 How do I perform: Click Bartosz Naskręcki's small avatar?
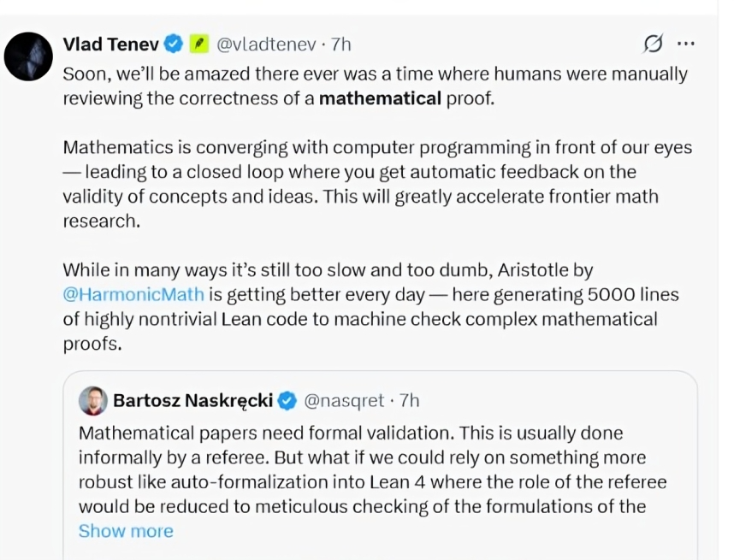[x=92, y=400]
